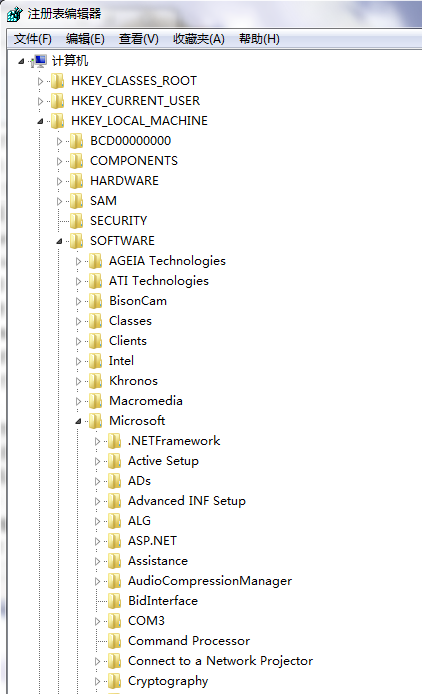
Task: Expand the HKEY_CURRENT_USER key
Action: [40, 101]
